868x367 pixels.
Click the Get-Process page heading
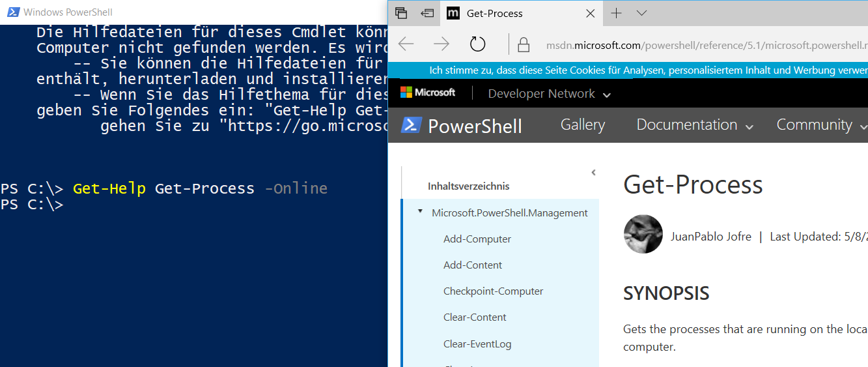pyautogui.click(x=693, y=185)
